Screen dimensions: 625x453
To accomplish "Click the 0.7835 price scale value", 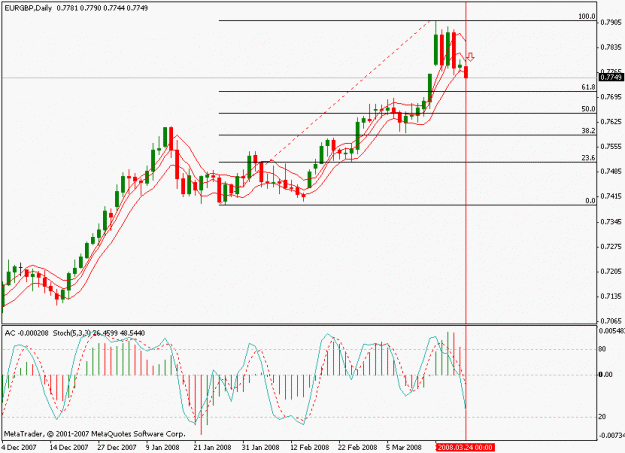I will [611, 47].
